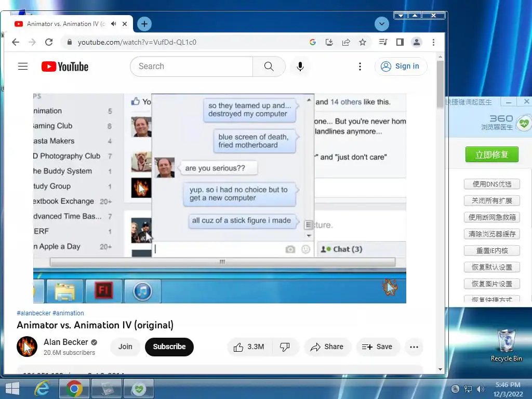Image resolution: width=532 pixels, height=399 pixels.
Task: Open more actions ellipsis under video
Action: (x=414, y=347)
